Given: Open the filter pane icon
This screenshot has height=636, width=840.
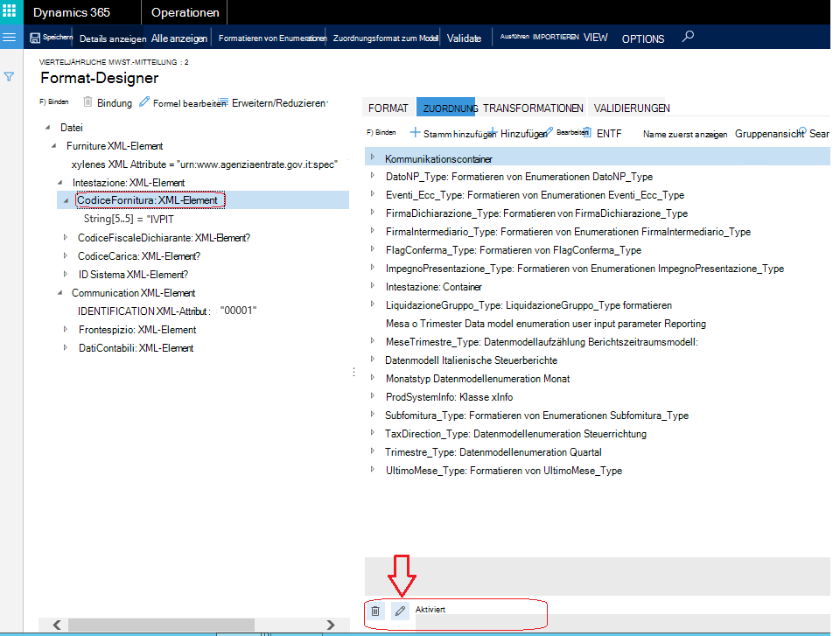Looking at the screenshot, I should click(9, 77).
